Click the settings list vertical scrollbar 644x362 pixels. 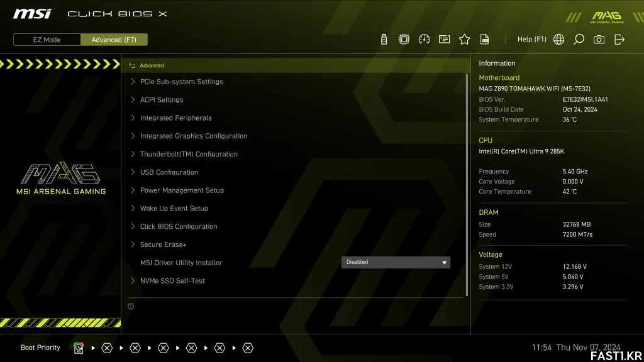click(x=467, y=185)
